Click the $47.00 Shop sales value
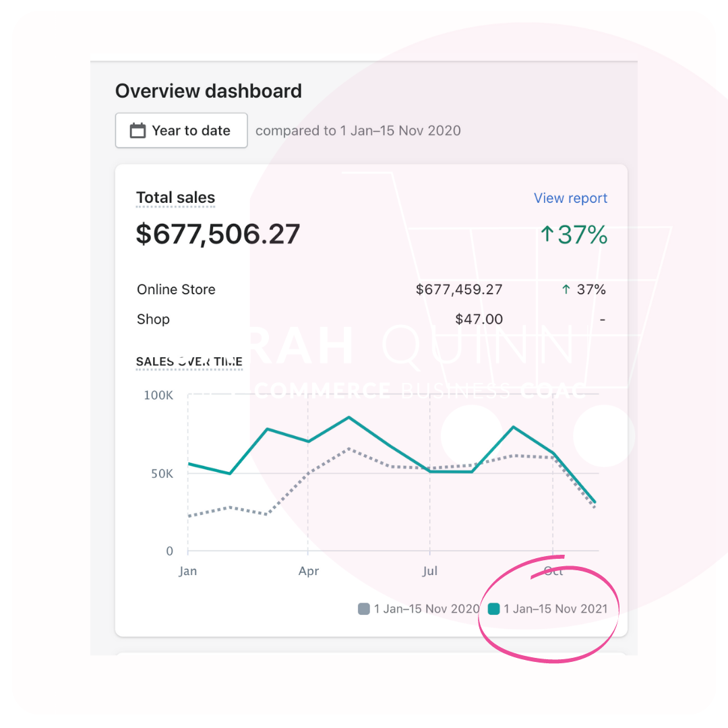 coord(479,320)
